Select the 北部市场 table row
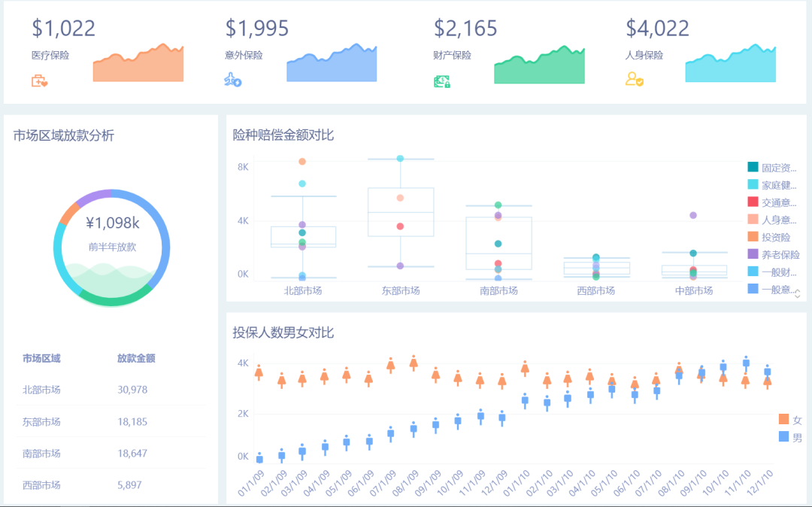Screen dimensions: 812x507 [111, 389]
